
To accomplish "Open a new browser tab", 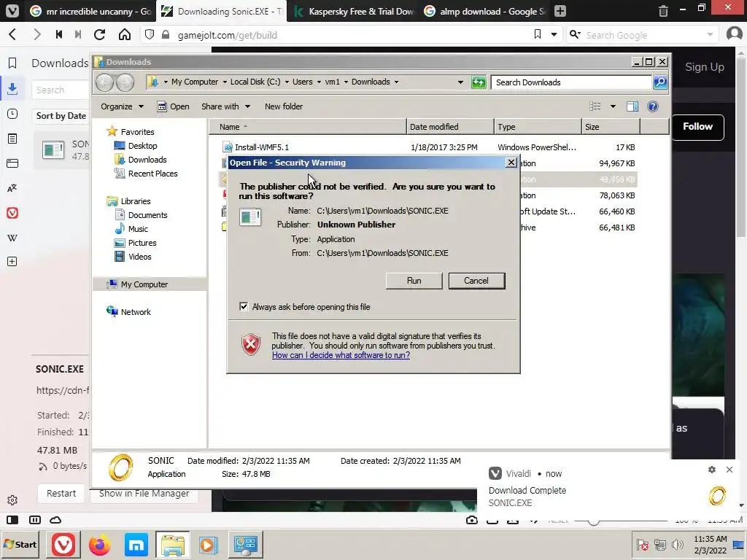I will (560, 11).
